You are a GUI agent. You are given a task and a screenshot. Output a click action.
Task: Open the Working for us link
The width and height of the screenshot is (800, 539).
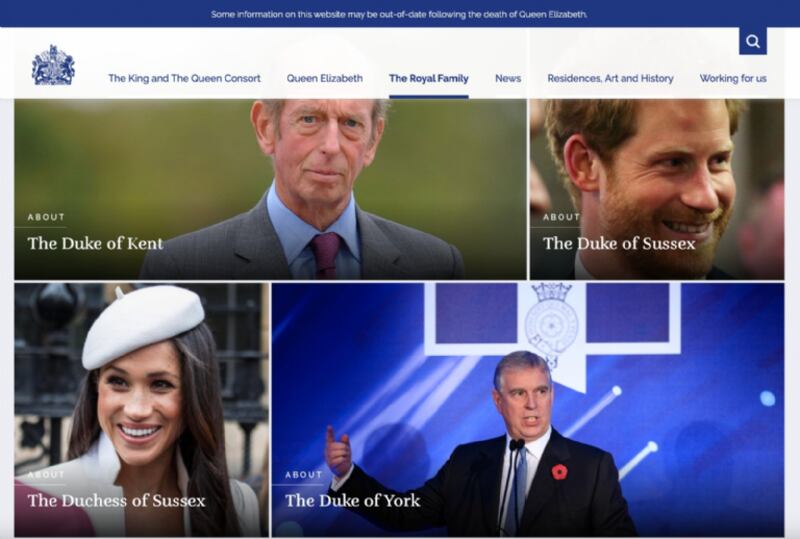point(733,78)
